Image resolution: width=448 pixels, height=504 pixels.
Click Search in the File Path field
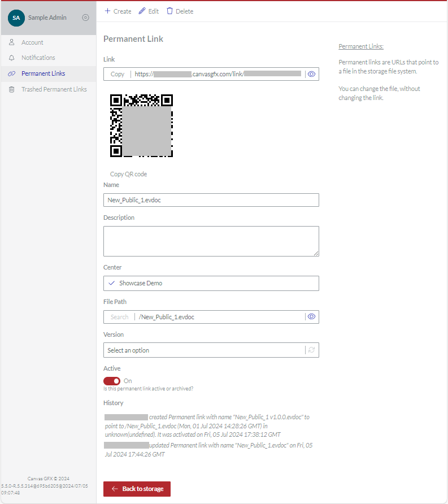coord(119,317)
